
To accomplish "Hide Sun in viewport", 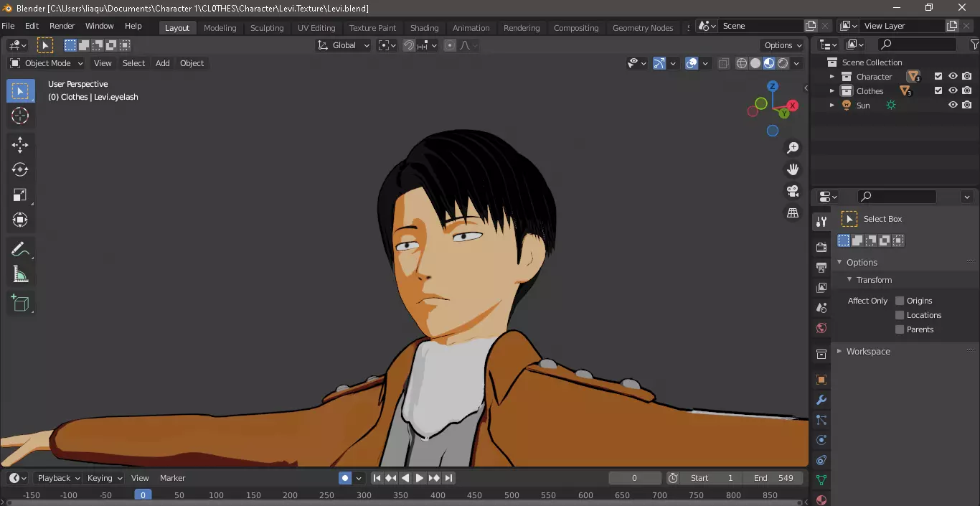I will [953, 105].
